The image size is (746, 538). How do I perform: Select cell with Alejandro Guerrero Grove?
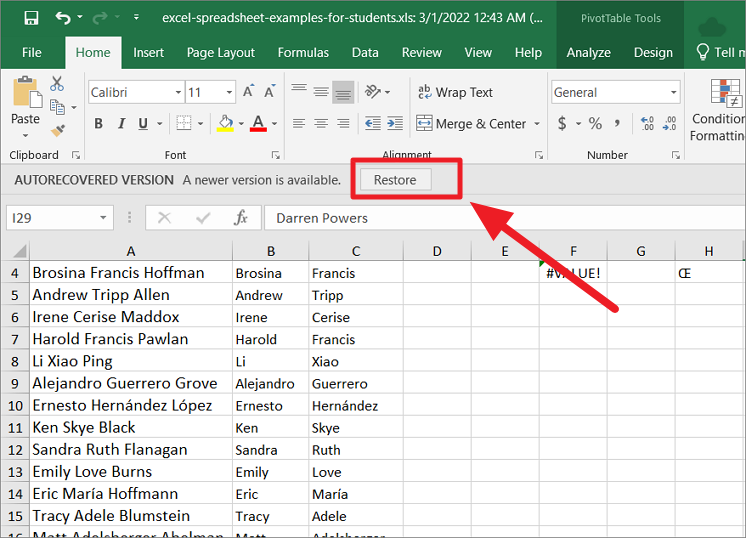pyautogui.click(x=125, y=383)
